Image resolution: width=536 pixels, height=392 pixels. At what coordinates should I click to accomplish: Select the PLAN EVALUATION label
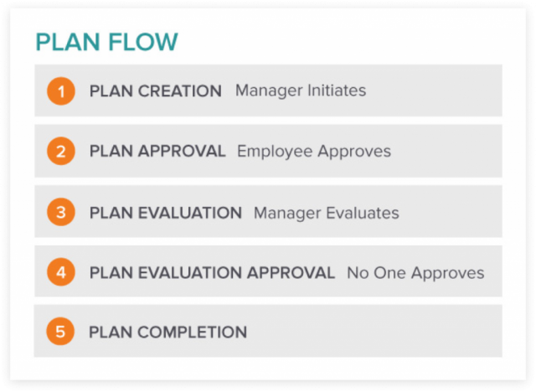(166, 213)
